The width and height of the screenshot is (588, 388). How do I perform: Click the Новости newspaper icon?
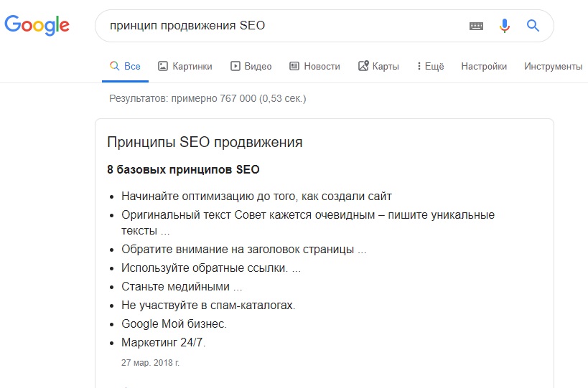[x=294, y=66]
